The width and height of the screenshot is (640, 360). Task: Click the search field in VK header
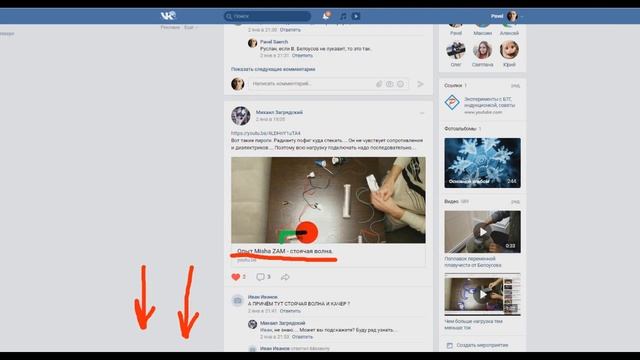tap(267, 16)
